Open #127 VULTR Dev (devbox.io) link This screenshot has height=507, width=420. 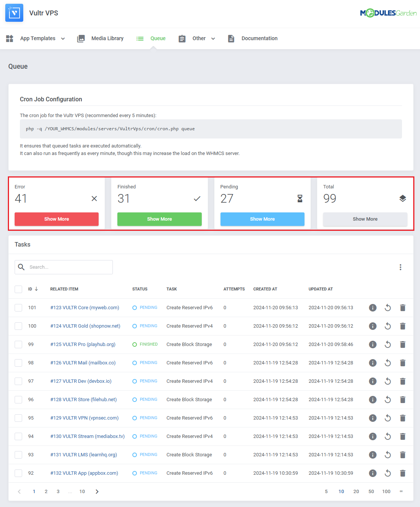(81, 381)
